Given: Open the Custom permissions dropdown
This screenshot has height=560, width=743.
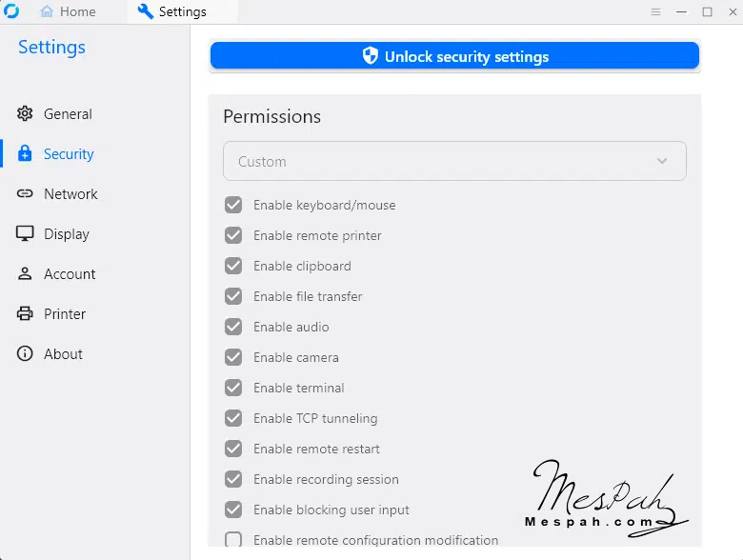Looking at the screenshot, I should point(454,162).
